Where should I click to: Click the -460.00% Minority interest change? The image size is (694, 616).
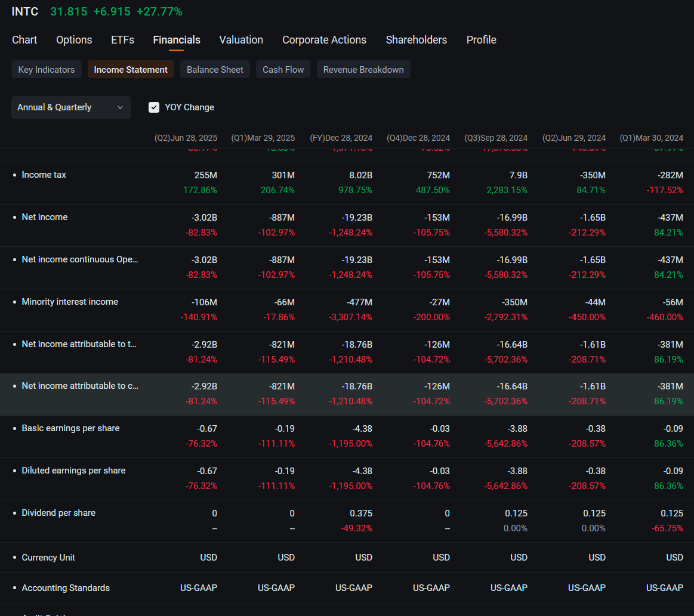click(x=665, y=317)
